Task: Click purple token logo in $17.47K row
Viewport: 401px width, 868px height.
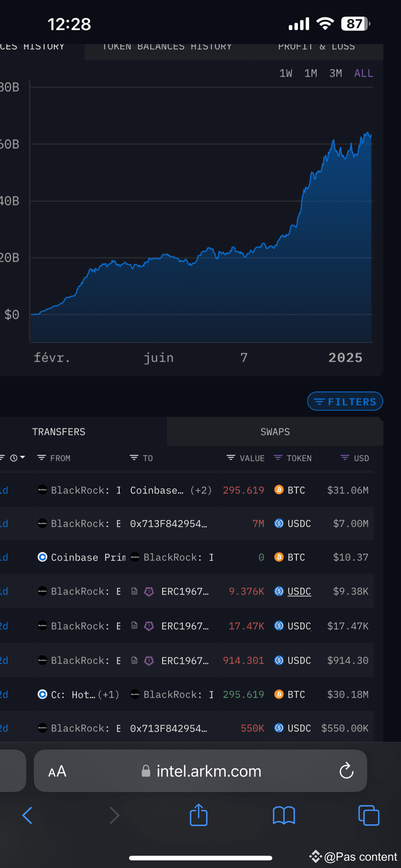Action: tap(149, 626)
